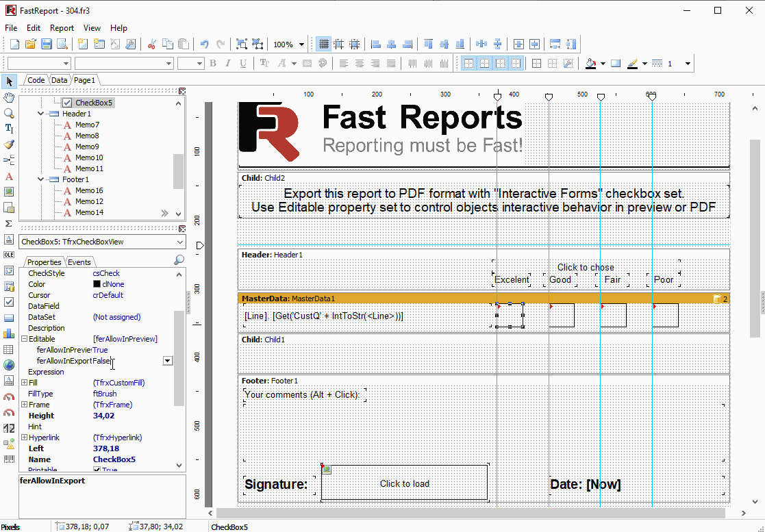Switch to the Events tab
765x532 pixels.
pos(79,262)
